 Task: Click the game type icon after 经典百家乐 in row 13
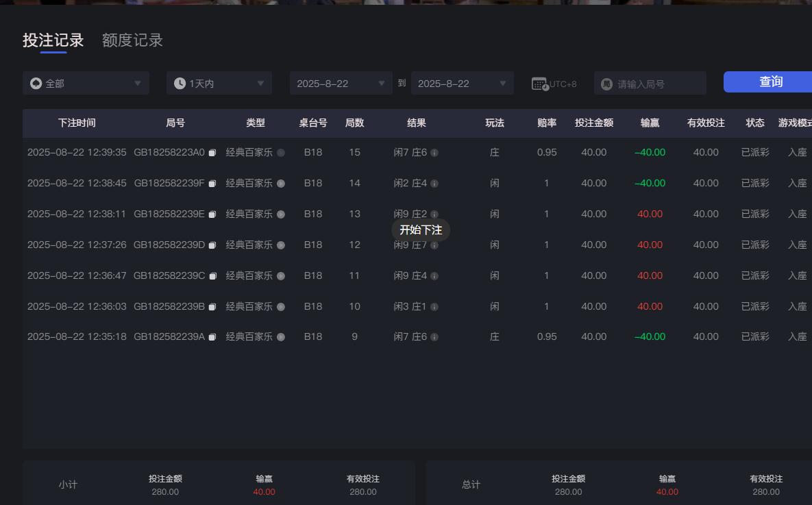pos(281,214)
